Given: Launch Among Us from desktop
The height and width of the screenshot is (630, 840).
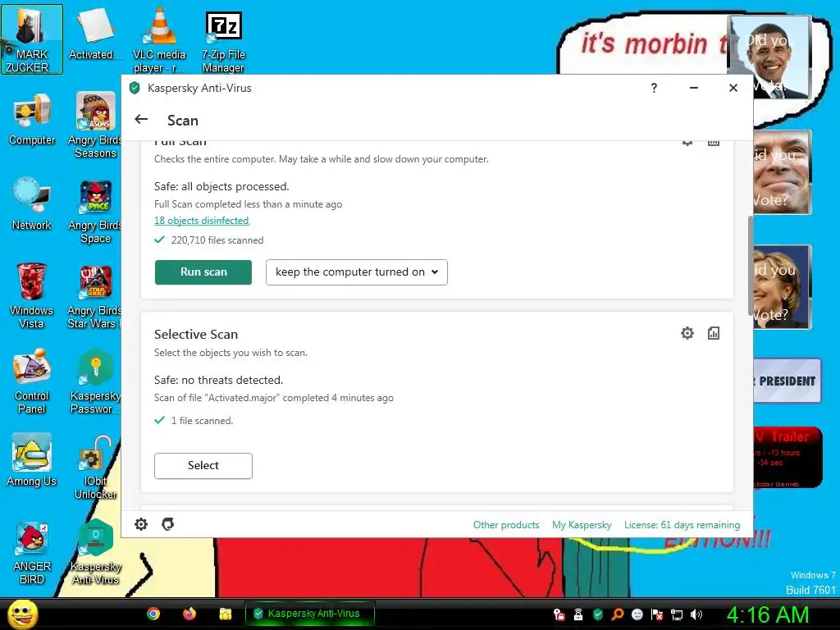Looking at the screenshot, I should pos(32,460).
